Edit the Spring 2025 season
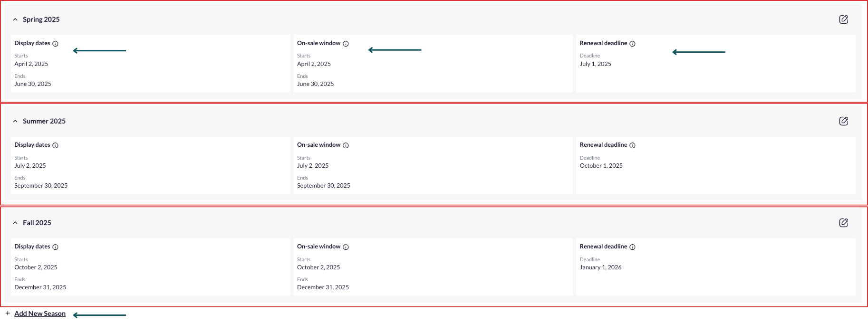The image size is (868, 323). point(843,19)
